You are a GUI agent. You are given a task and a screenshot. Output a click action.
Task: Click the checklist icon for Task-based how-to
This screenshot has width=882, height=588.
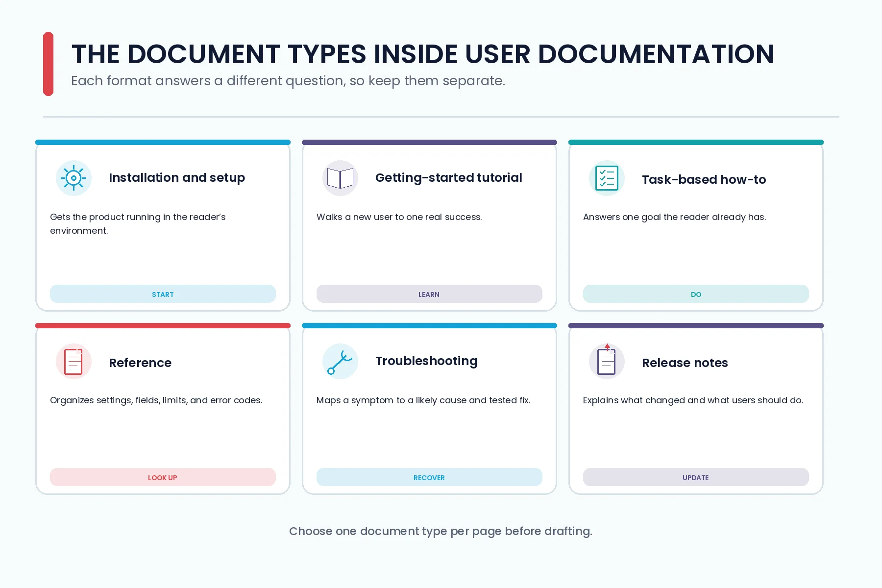click(607, 178)
